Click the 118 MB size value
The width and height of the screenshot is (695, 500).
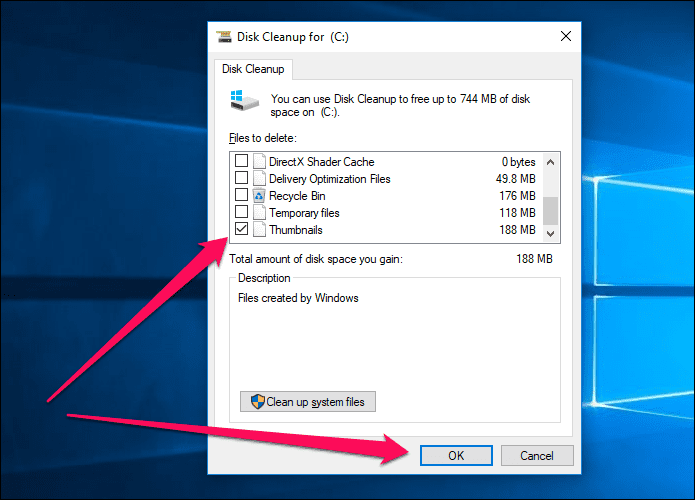pyautogui.click(x=517, y=213)
